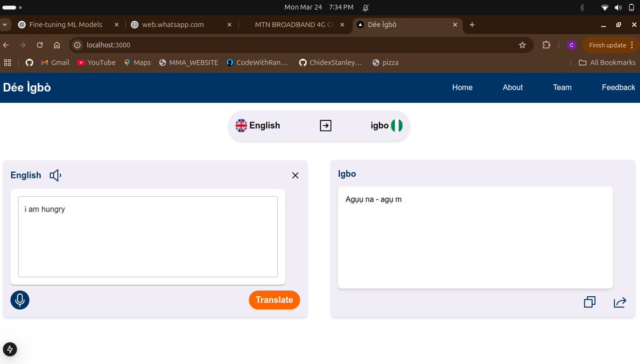Close the web.whatsapp.com tab
Image resolution: width=640 pixels, height=364 pixels.
pyautogui.click(x=229, y=25)
